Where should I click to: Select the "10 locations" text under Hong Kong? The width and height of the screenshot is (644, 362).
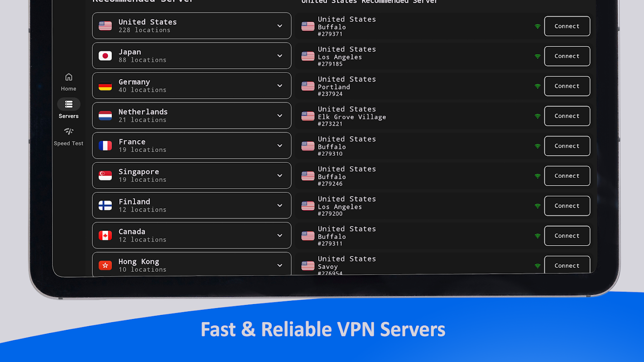(143, 269)
